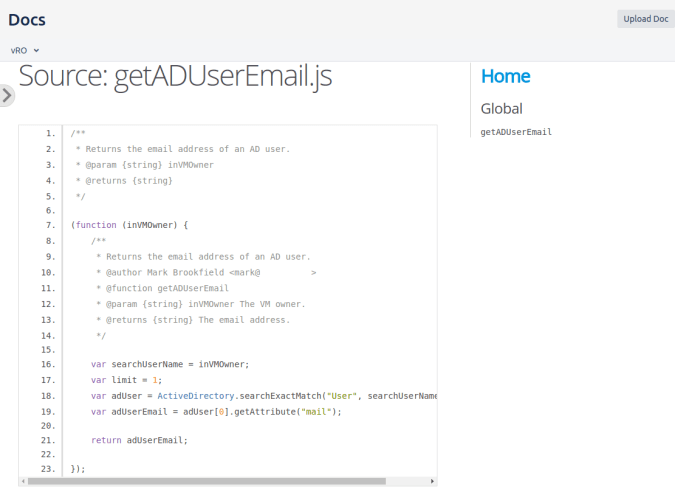Click the right scroll arrow of the code block
The height and width of the screenshot is (487, 675).
[x=432, y=481]
